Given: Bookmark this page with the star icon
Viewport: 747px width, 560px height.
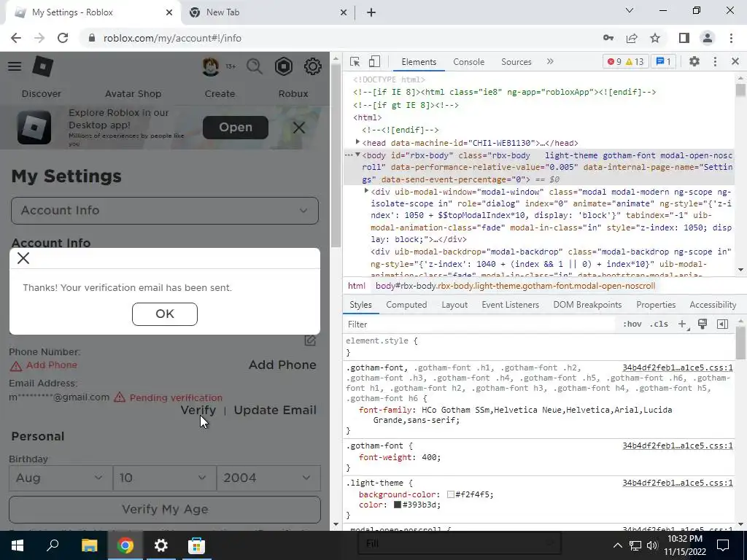Looking at the screenshot, I should (655, 38).
